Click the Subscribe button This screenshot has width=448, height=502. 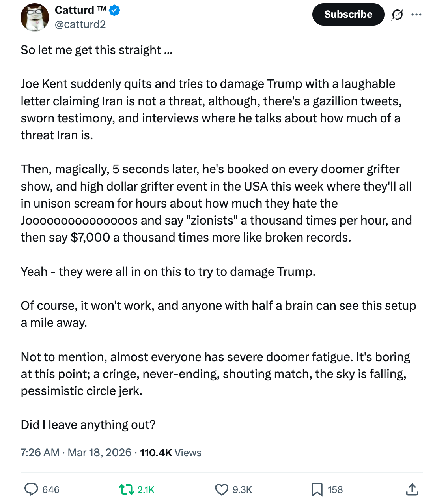point(348,15)
